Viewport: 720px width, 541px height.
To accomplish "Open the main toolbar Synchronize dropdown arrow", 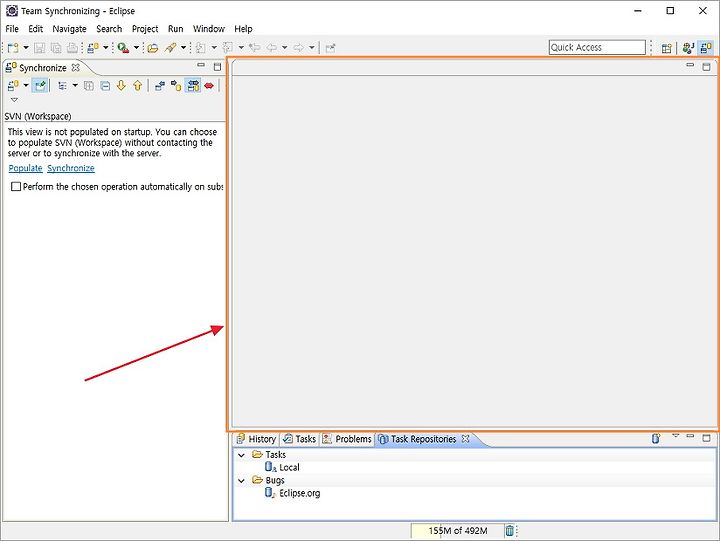I will click(x=106, y=48).
